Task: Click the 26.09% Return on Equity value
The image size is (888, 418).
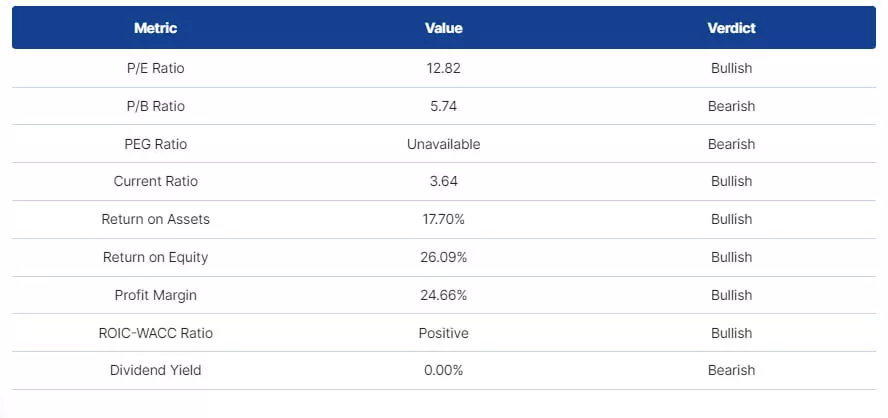Action: coord(443,257)
